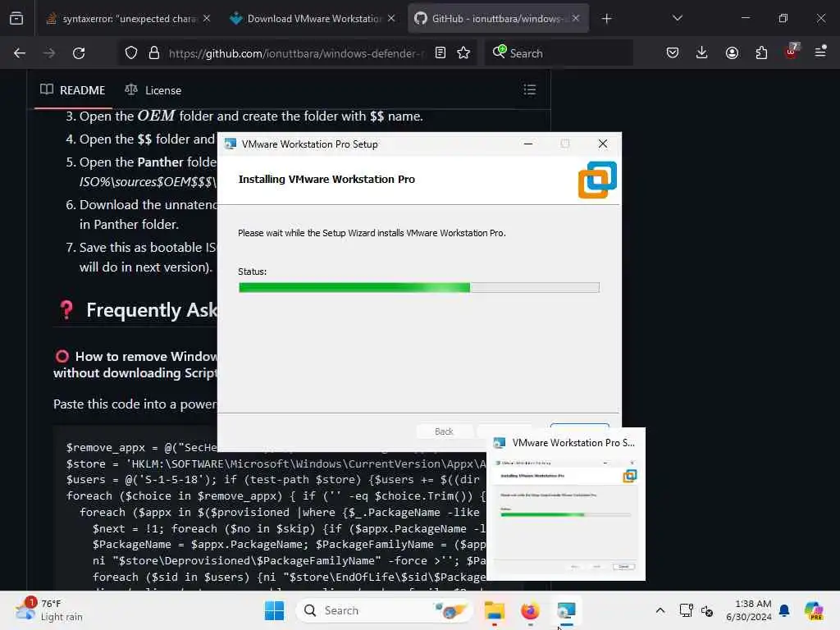
Task: Open README outline list icon
Action: point(530,90)
